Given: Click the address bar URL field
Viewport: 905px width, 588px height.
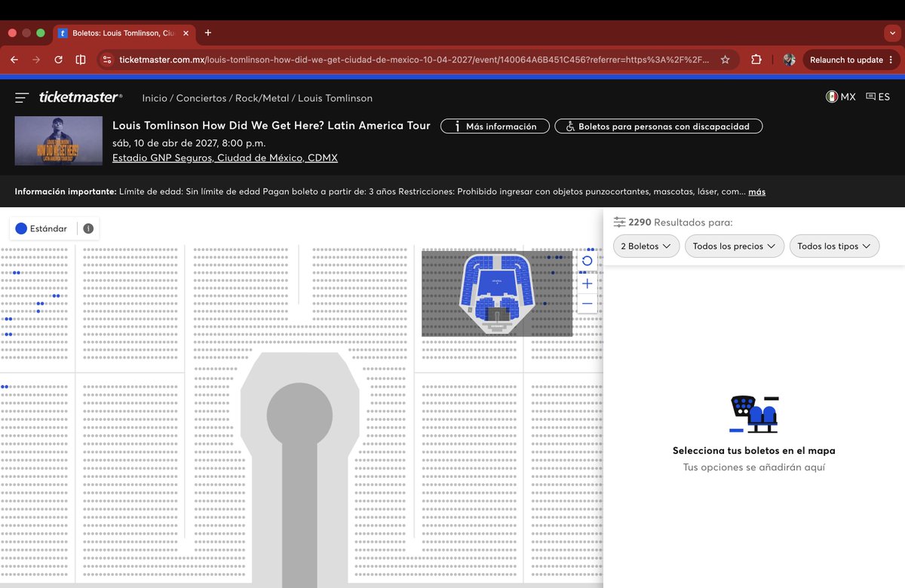Looking at the screenshot, I should tap(414, 60).
